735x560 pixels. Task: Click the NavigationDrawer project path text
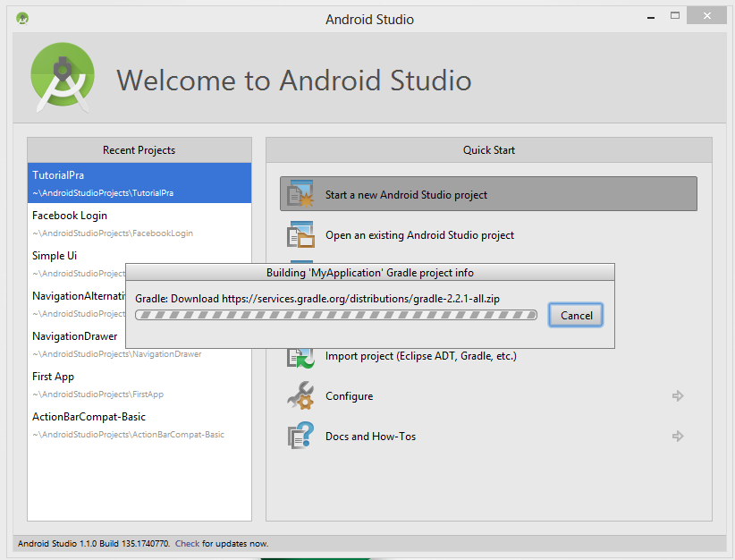click(117, 353)
